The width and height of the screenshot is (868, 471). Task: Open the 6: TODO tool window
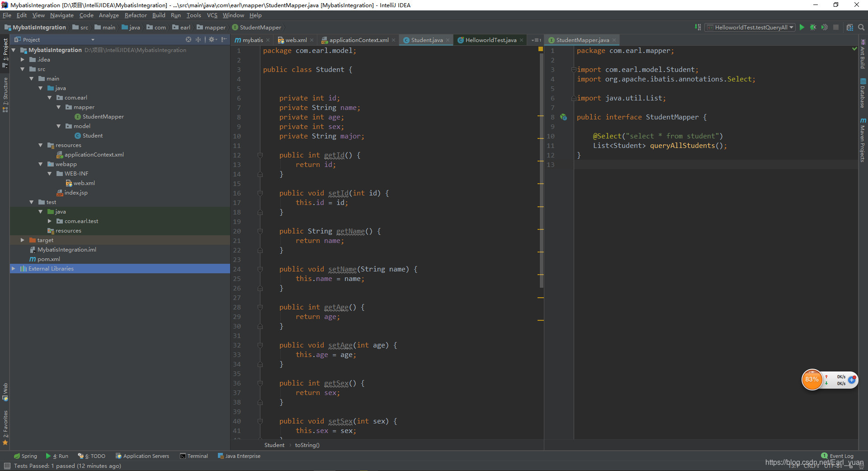coord(91,456)
